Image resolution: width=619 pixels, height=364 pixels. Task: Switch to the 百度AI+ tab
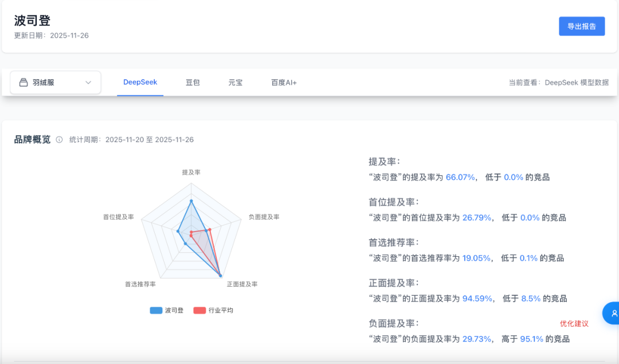point(284,83)
